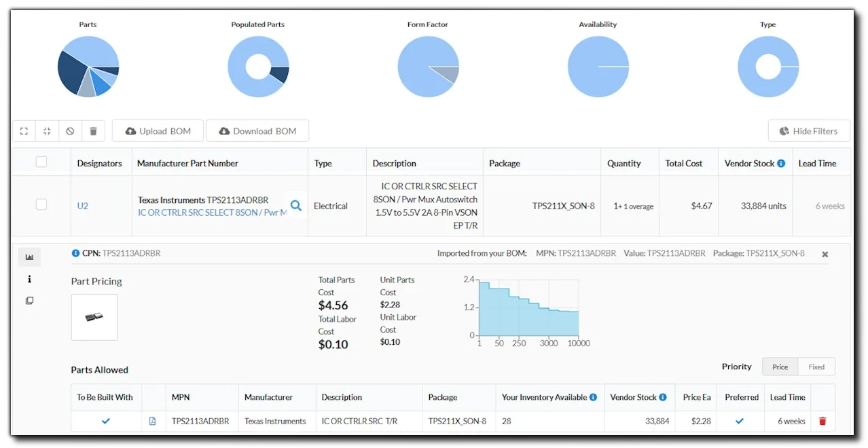Image resolution: width=868 pixels, height=448 pixels.
Task: Click the collapse all rows icon
Action: point(47,131)
